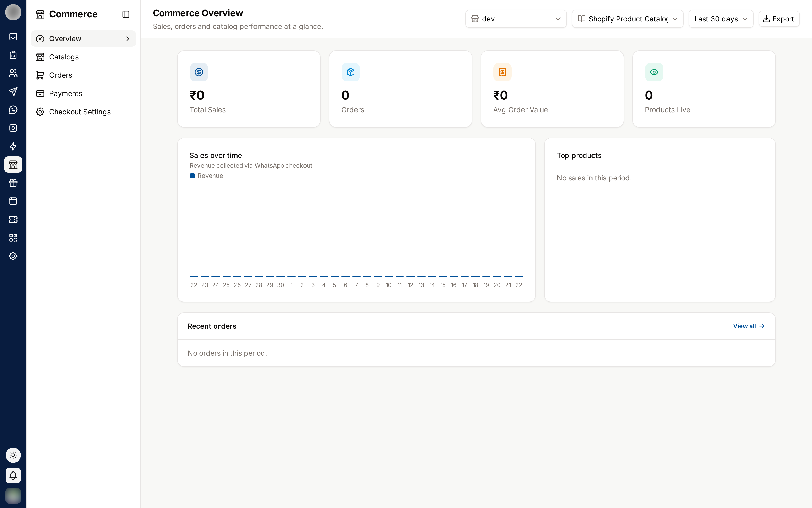Click the 'No orders in this period.' text
This screenshot has width=812, height=508.
[x=227, y=353]
